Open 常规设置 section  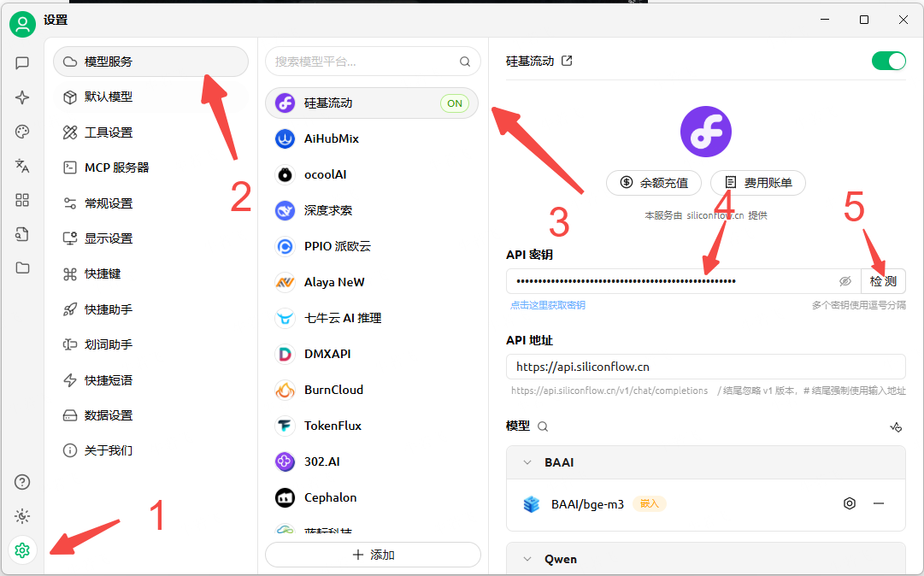150,203
